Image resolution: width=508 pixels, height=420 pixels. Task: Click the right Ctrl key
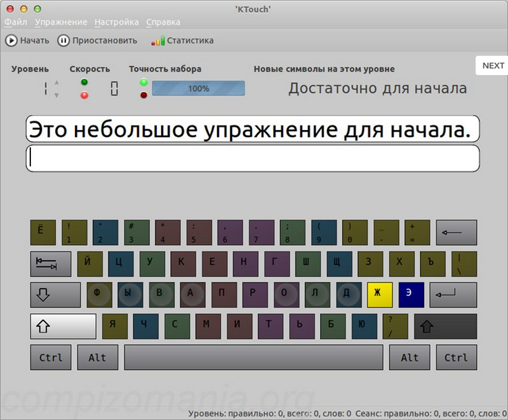pyautogui.click(x=456, y=357)
